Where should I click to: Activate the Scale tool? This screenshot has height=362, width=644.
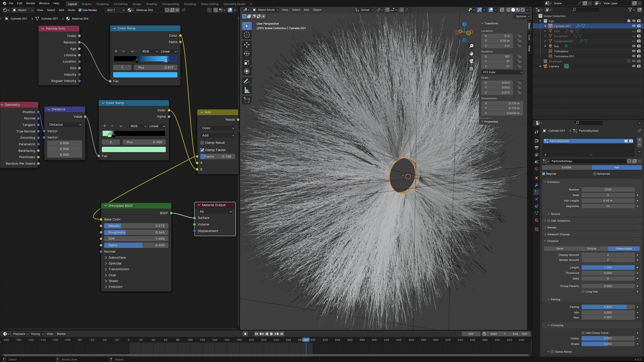[247, 62]
